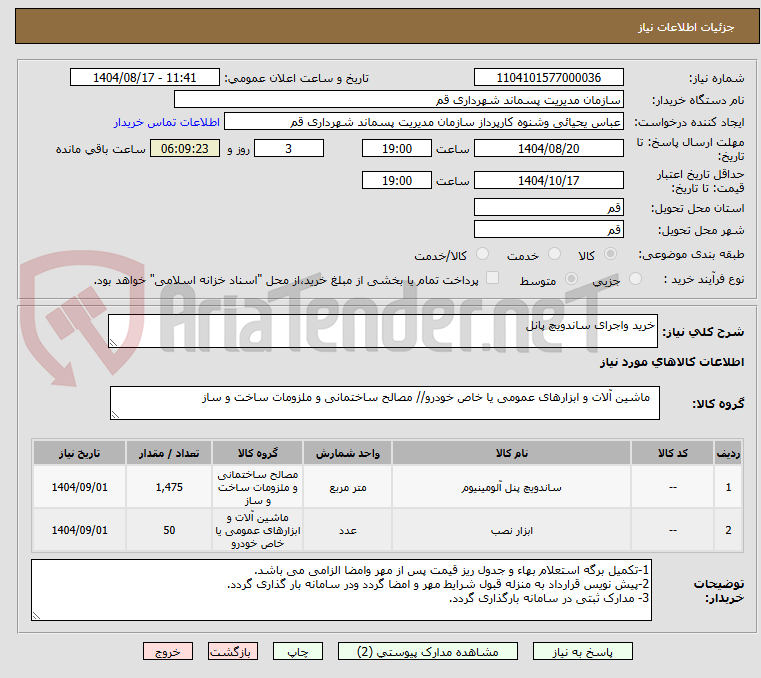
Task: Select the کالا/خدمت radio button
Action: point(482,254)
